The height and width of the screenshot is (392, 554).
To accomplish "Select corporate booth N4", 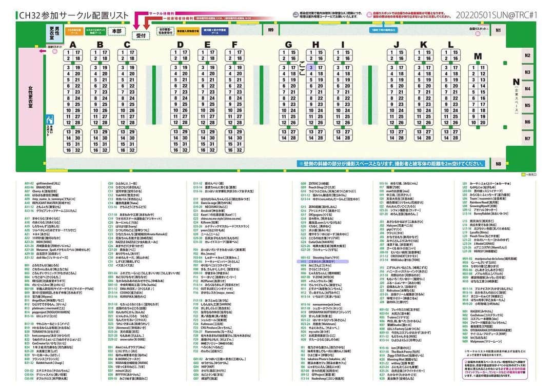I will click(x=527, y=89).
